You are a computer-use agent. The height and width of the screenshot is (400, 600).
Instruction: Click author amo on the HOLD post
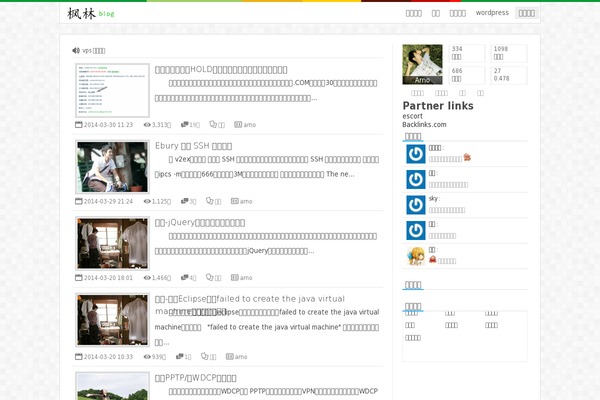coord(249,125)
